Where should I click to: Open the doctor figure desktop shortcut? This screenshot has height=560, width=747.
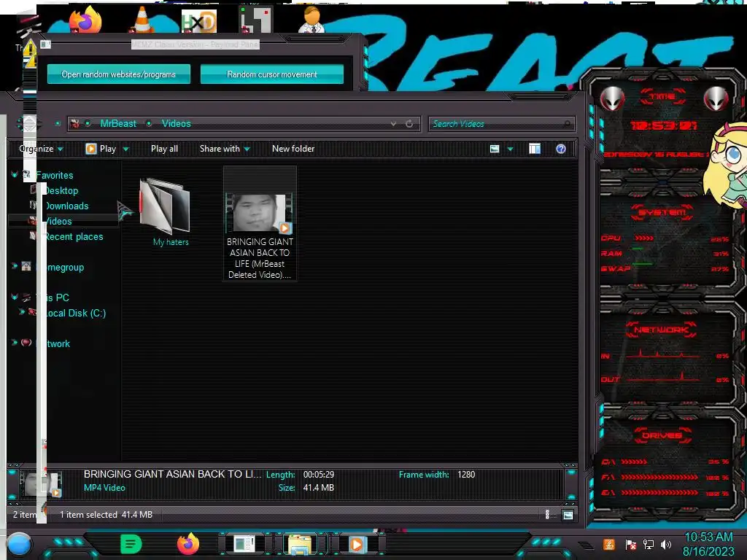[x=311, y=20]
